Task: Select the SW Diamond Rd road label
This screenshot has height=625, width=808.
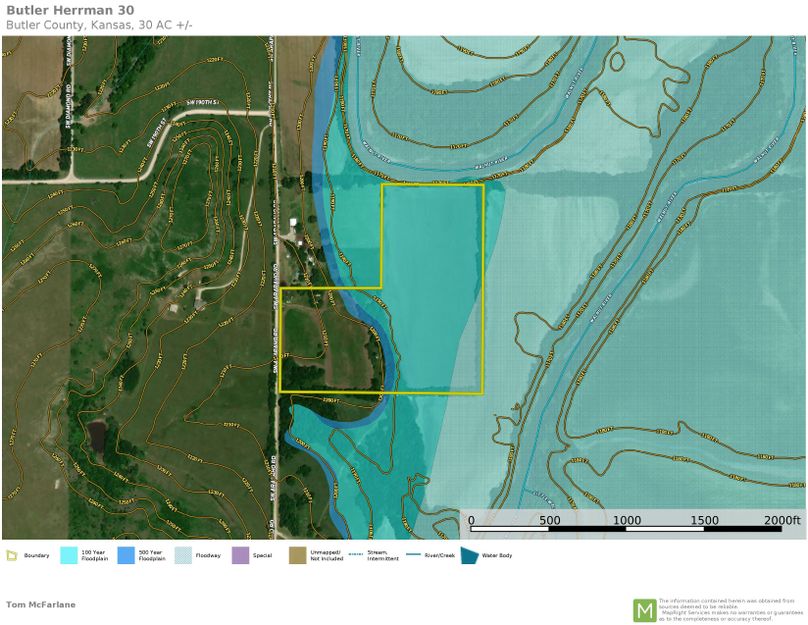Action: pos(69,105)
